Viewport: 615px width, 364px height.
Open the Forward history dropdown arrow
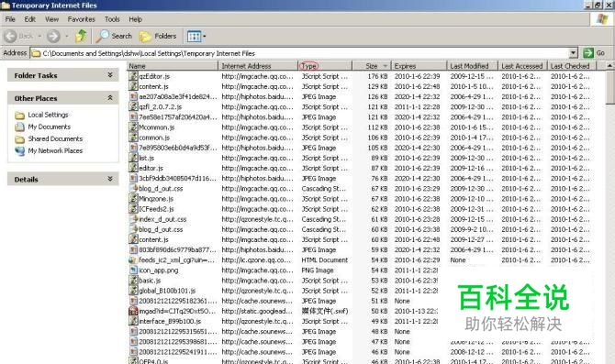67,37
